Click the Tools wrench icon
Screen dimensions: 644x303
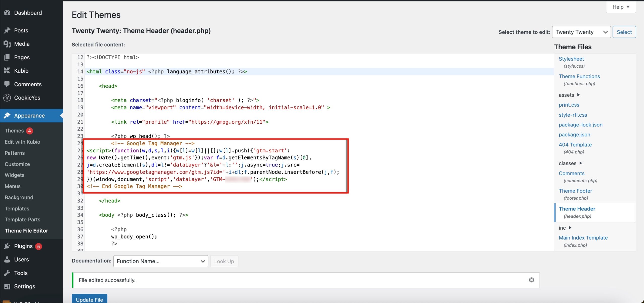7,273
